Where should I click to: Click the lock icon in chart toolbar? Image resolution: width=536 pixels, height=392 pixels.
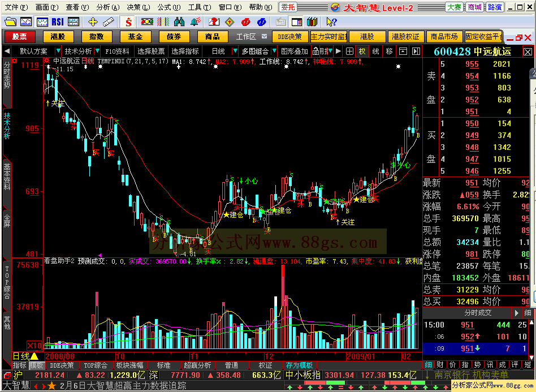pyautogui.click(x=315, y=51)
